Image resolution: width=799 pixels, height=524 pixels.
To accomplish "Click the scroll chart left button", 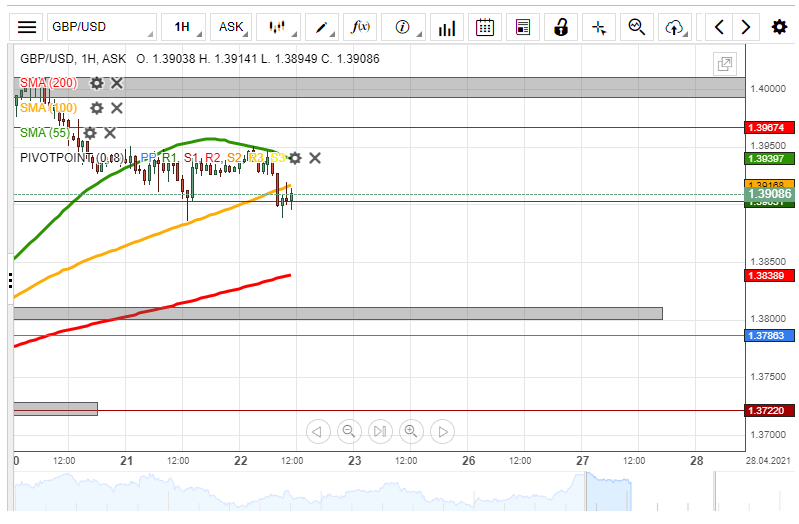I will (318, 432).
